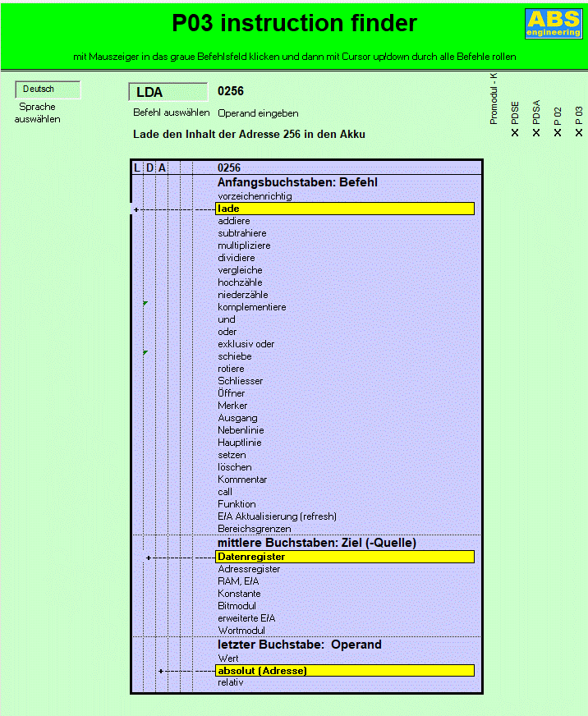Select 'komplementiere' in the command list
588x716 pixels.
click(x=252, y=307)
